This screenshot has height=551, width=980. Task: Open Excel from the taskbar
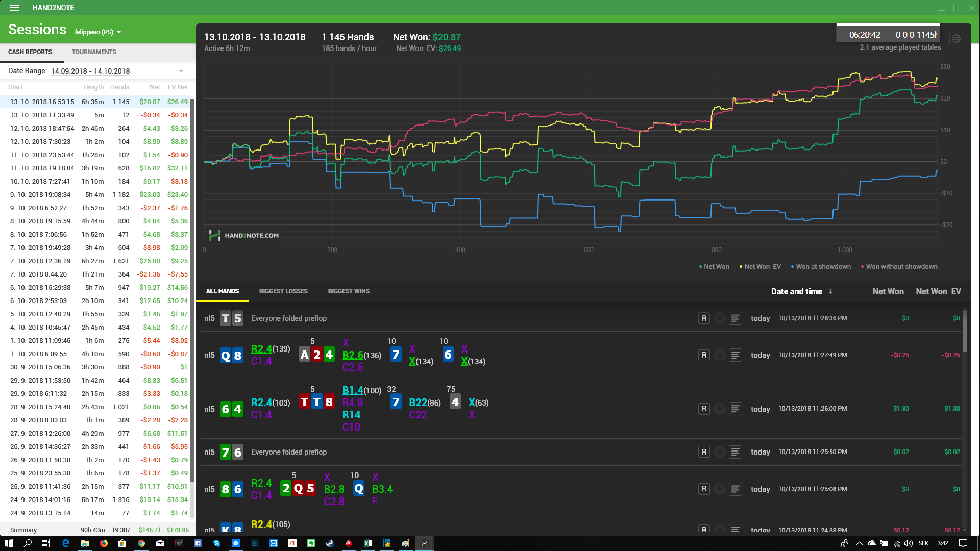pos(368,543)
